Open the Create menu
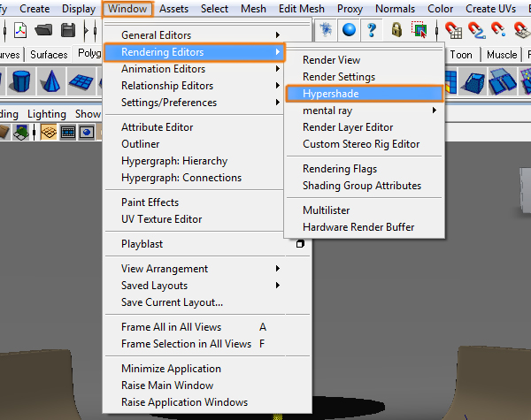This screenshot has height=420, width=531. point(35,9)
